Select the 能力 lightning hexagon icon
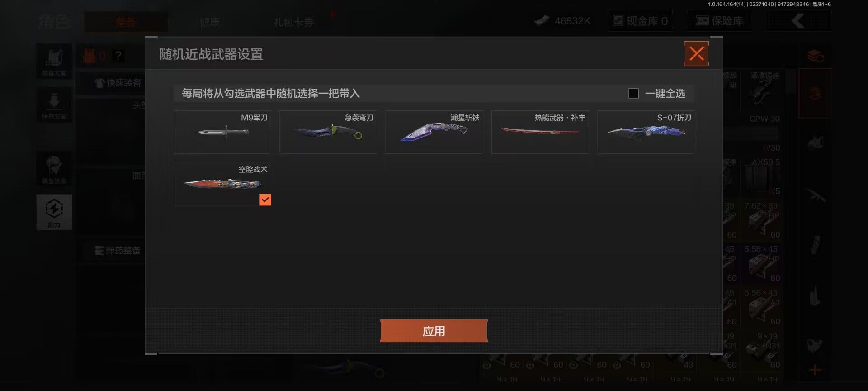The height and width of the screenshot is (391, 868). point(54,212)
